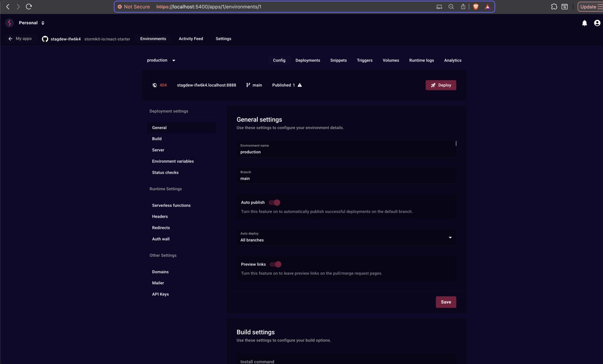The image size is (603, 364).
Task: Open the Runtime logs tab
Action: click(422, 60)
